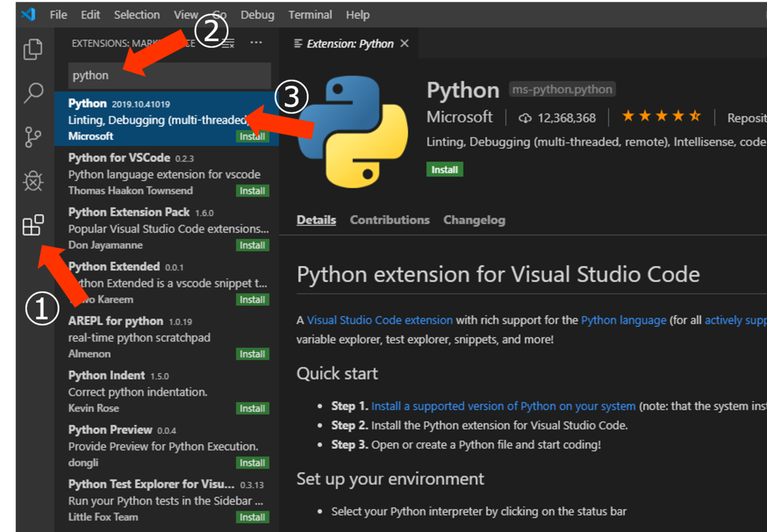Click the Set up your environment heading
Viewport: 767px width, 532px height.
pyautogui.click(x=390, y=479)
